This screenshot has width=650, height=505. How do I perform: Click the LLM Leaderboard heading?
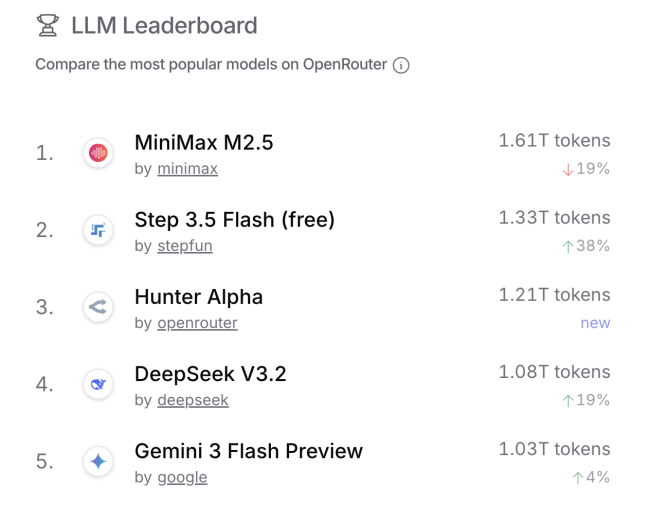click(x=164, y=25)
